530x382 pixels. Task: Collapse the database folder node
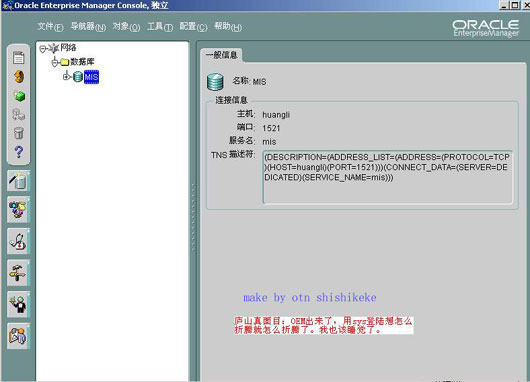click(x=55, y=63)
